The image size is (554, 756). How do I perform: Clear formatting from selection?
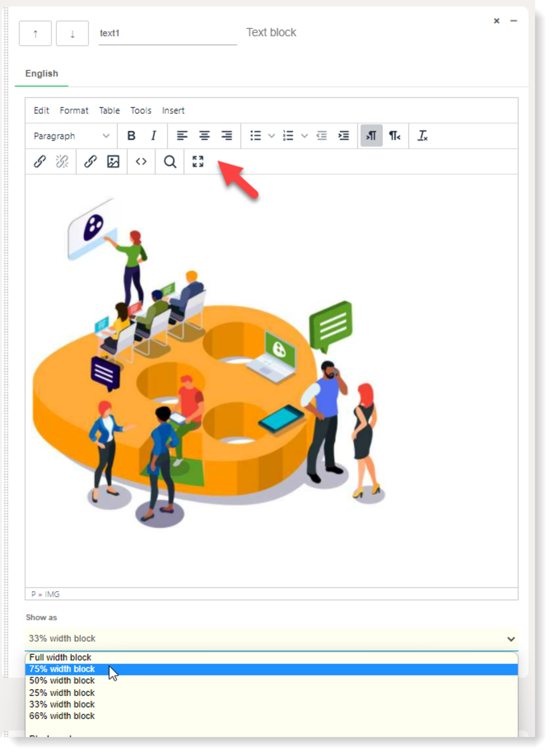[x=422, y=135]
